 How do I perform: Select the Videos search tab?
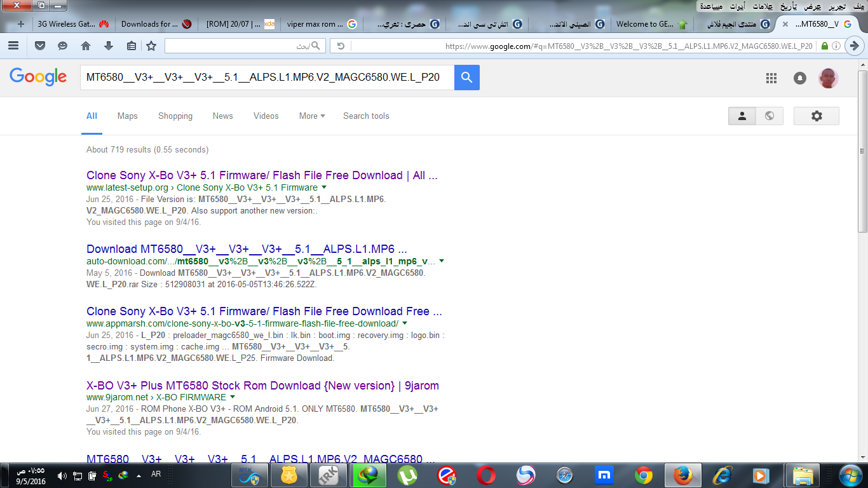(x=266, y=116)
